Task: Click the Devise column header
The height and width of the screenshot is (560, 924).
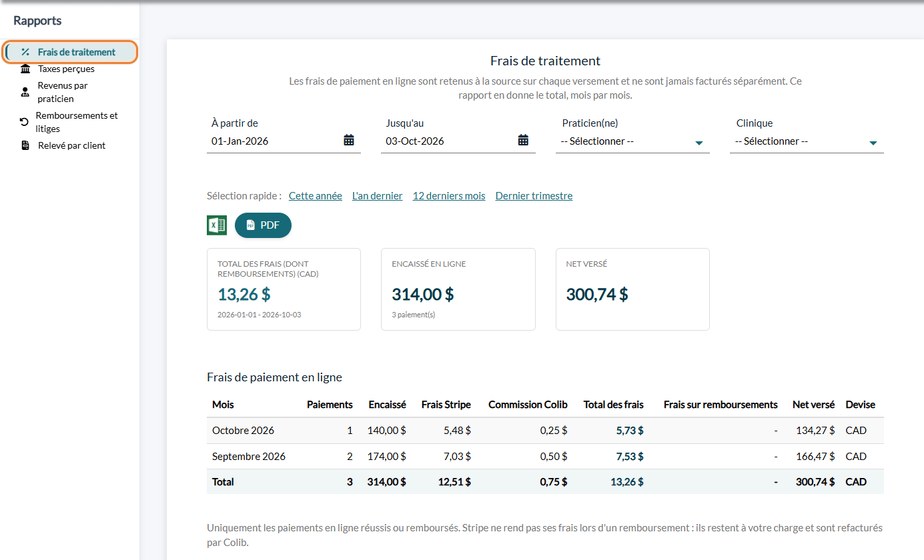Action: point(861,405)
